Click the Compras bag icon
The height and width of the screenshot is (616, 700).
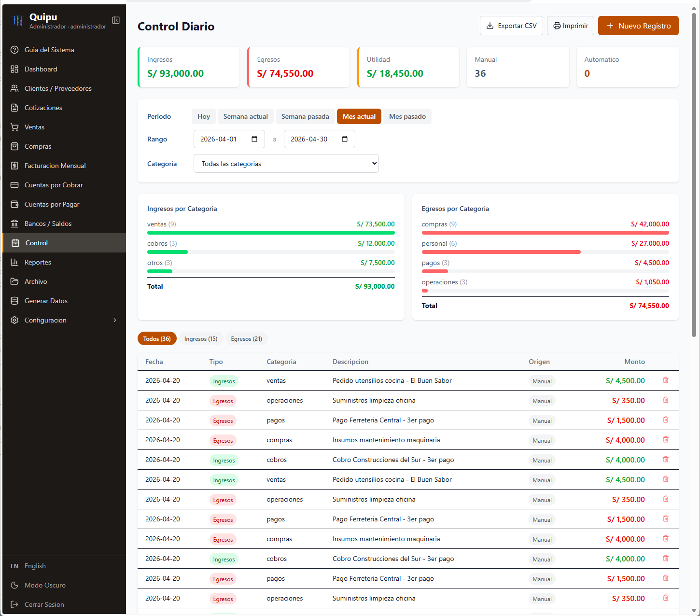[14, 146]
